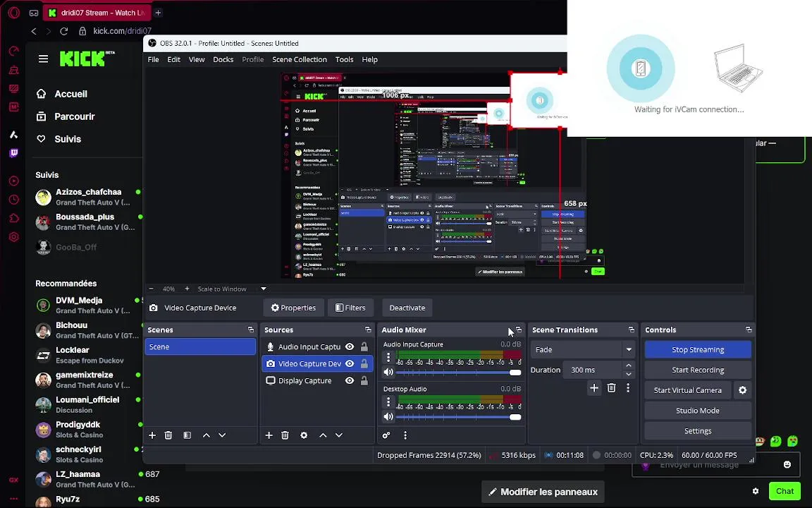This screenshot has width=812, height=508.
Task: Add a scene transition with plus icon
Action: pos(594,388)
